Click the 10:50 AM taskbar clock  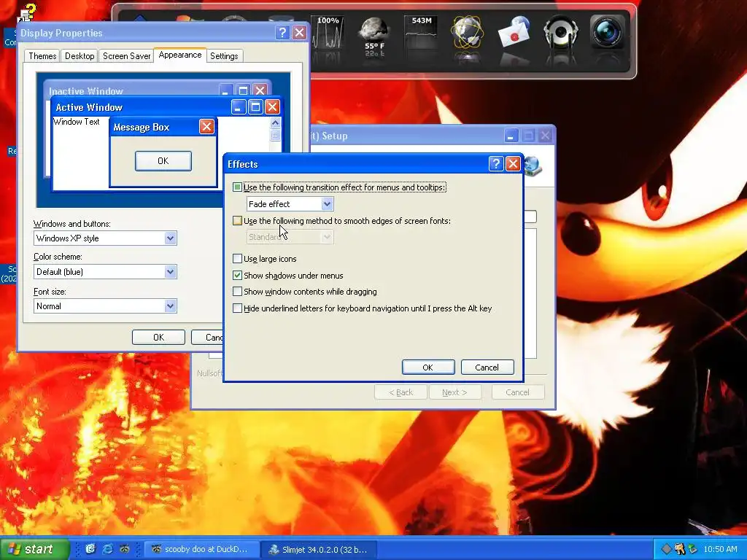[720, 549]
